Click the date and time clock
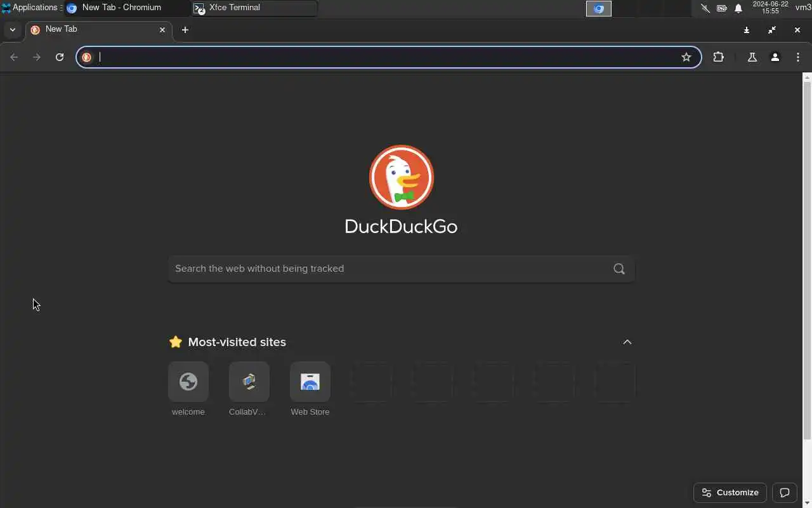 coord(770,8)
